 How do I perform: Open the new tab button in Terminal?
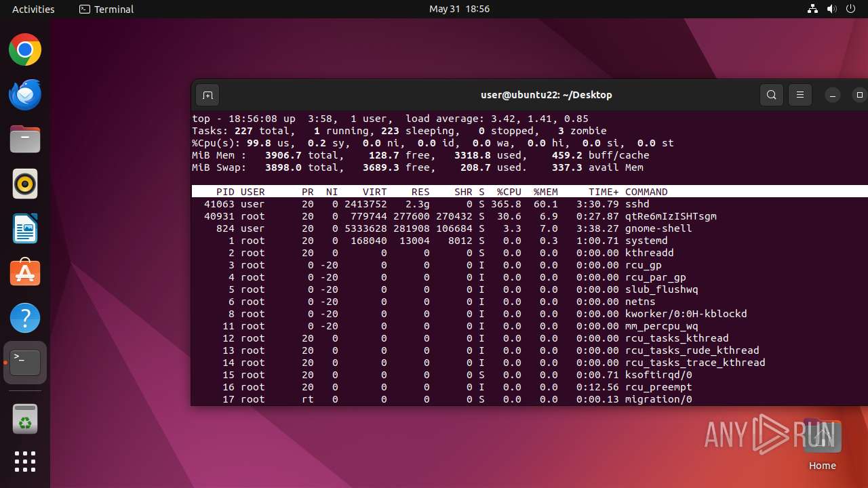click(208, 95)
